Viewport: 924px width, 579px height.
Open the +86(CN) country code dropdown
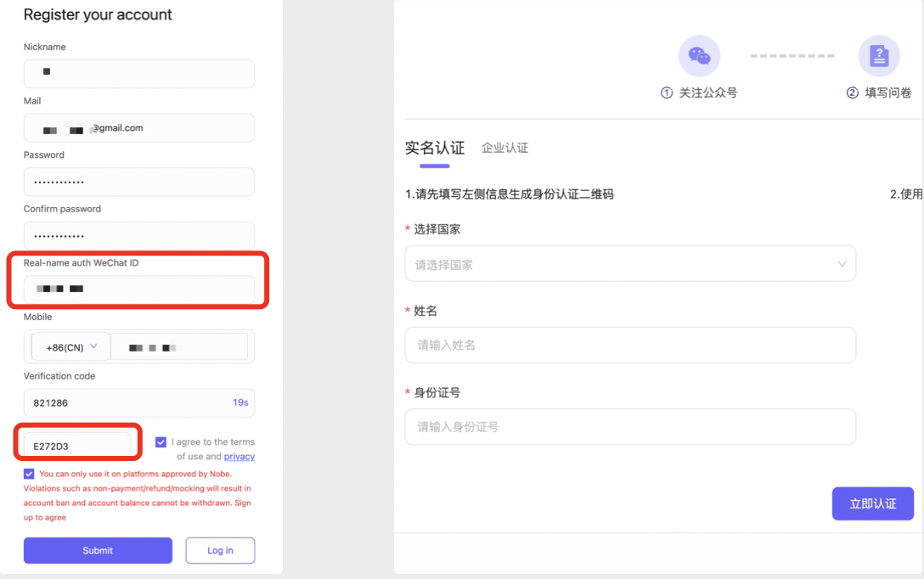71,347
